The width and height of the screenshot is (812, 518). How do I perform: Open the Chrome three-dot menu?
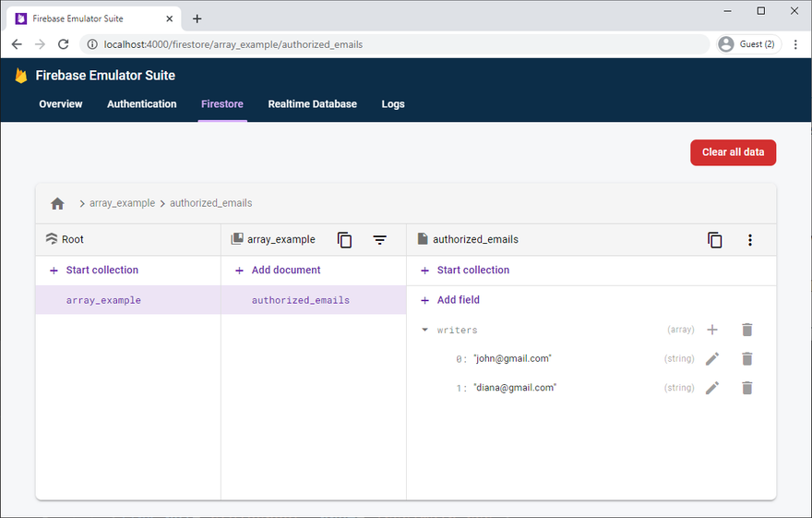pyautogui.click(x=795, y=44)
